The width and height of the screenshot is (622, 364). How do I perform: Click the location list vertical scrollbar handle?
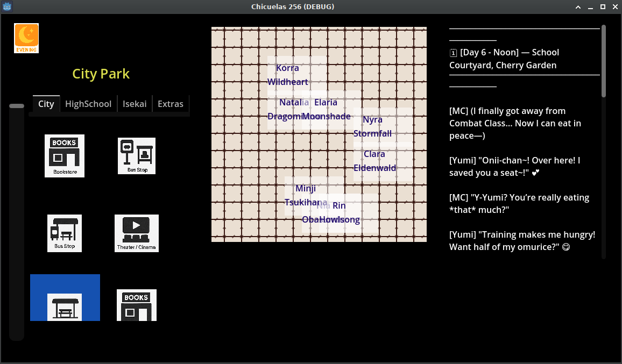coord(17,106)
